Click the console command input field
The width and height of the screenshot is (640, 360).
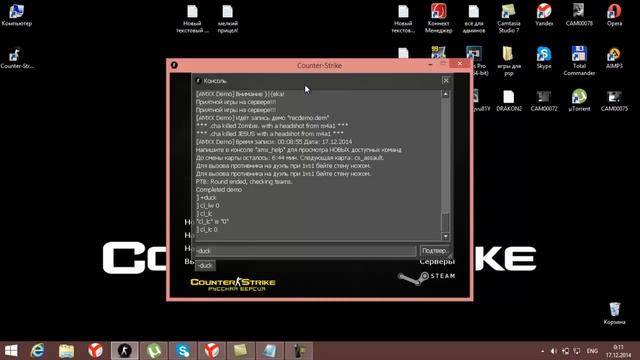(x=305, y=251)
